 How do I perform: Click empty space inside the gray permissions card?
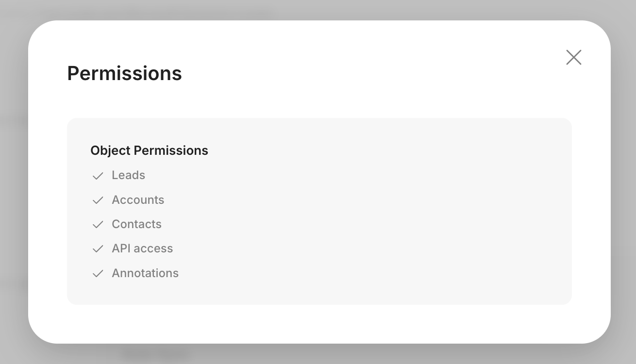pos(369,214)
